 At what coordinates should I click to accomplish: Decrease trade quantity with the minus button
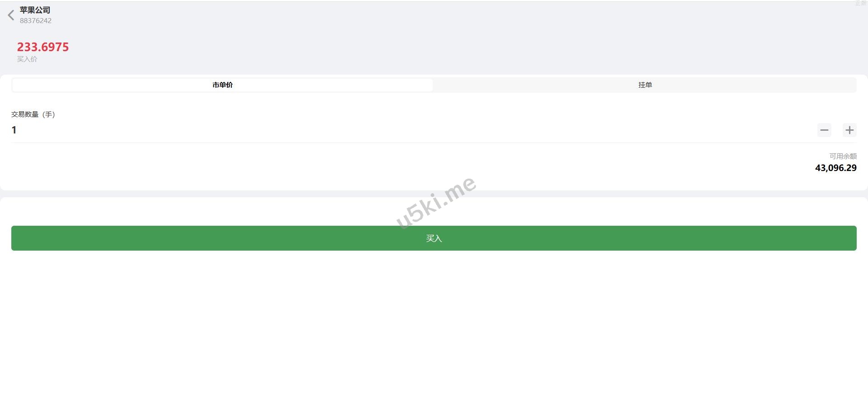[824, 130]
